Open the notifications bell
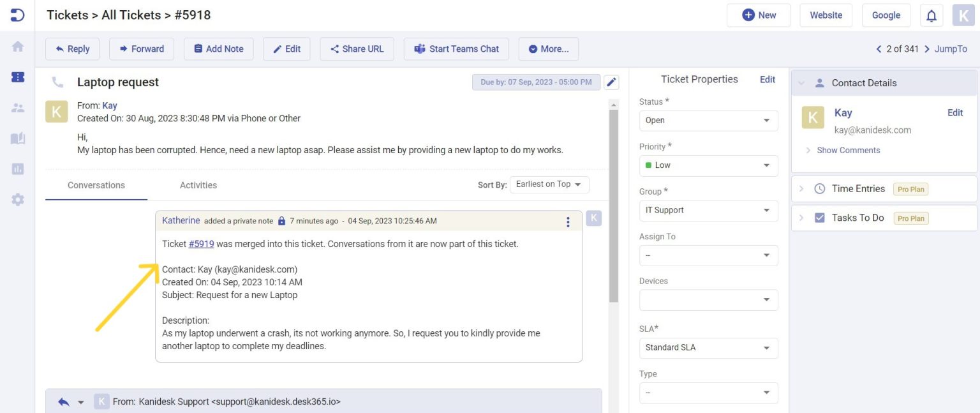Image resolution: width=980 pixels, height=413 pixels. tap(931, 15)
